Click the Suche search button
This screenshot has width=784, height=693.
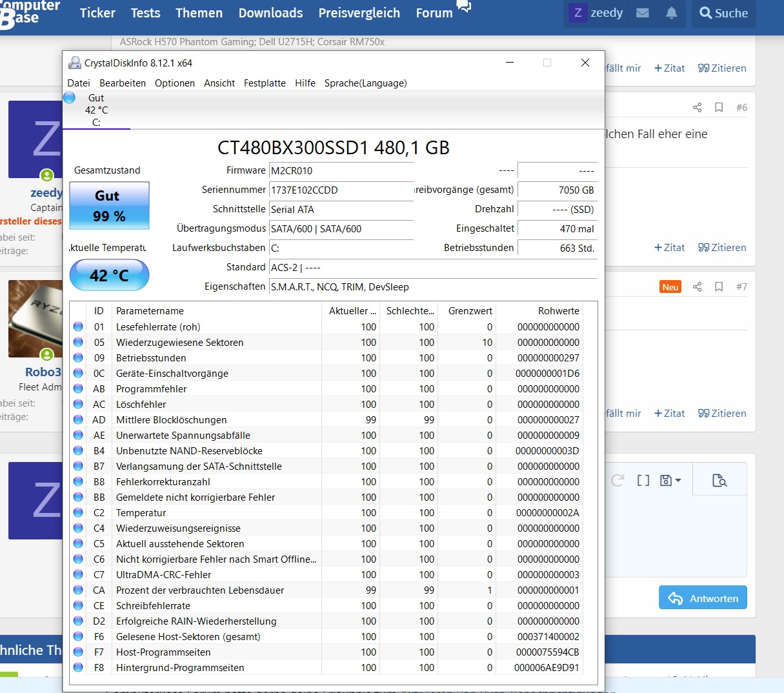[x=724, y=13]
